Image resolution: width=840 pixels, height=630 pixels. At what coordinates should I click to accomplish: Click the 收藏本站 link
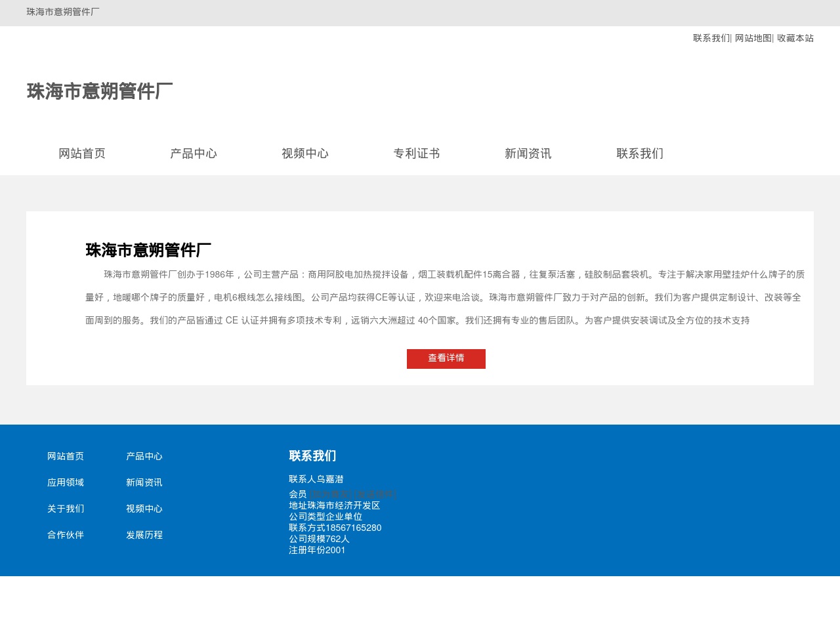pos(795,38)
